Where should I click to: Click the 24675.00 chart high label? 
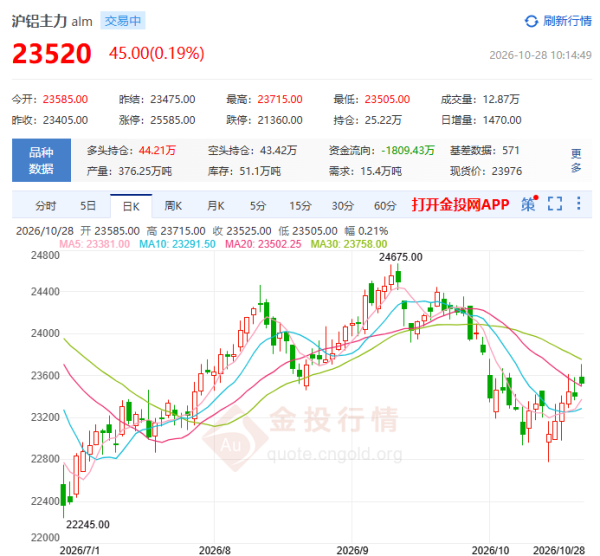click(x=401, y=257)
